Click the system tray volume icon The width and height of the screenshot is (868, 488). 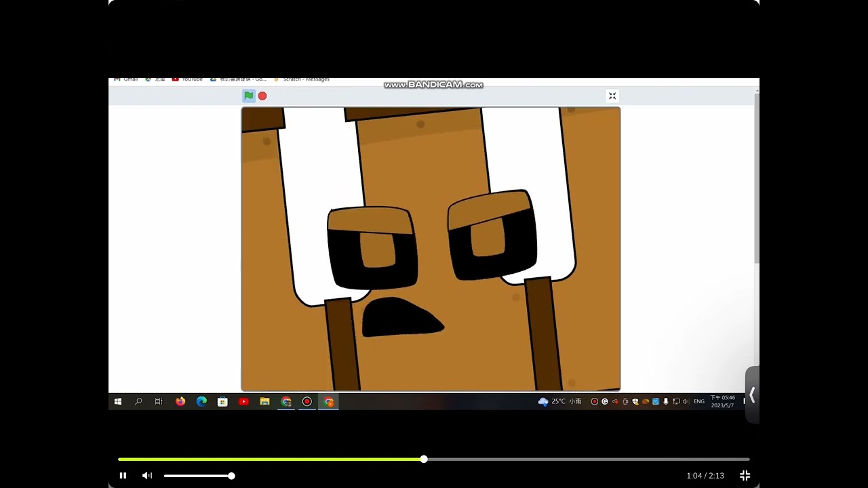(686, 401)
